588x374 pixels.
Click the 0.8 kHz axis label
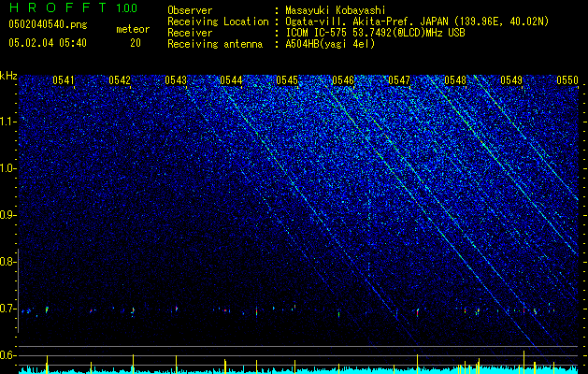click(8, 262)
